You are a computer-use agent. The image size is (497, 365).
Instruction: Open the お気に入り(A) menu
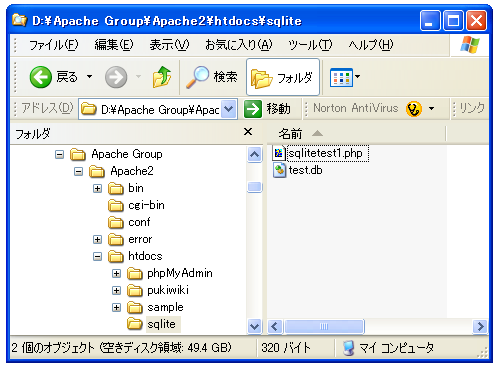238,44
